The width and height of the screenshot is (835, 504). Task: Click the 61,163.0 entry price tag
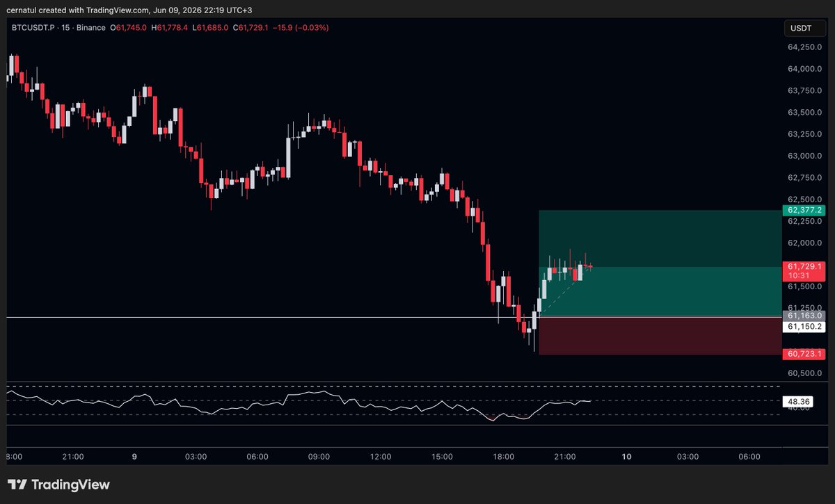click(804, 316)
